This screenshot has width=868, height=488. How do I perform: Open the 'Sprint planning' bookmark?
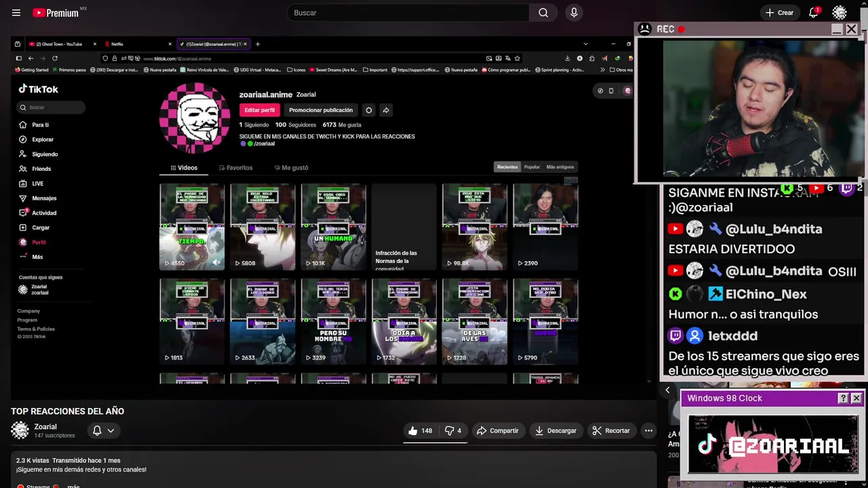coord(559,70)
